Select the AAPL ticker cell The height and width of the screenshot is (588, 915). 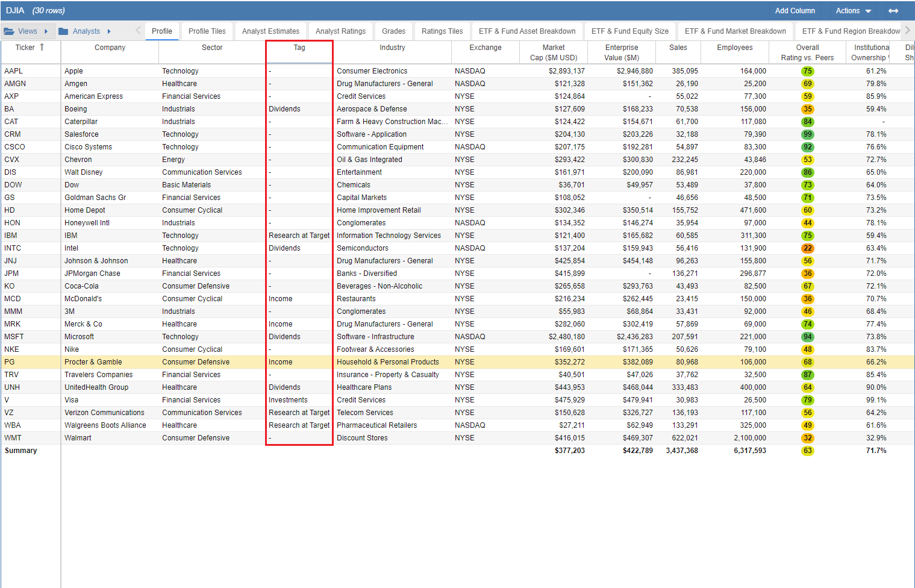point(31,71)
